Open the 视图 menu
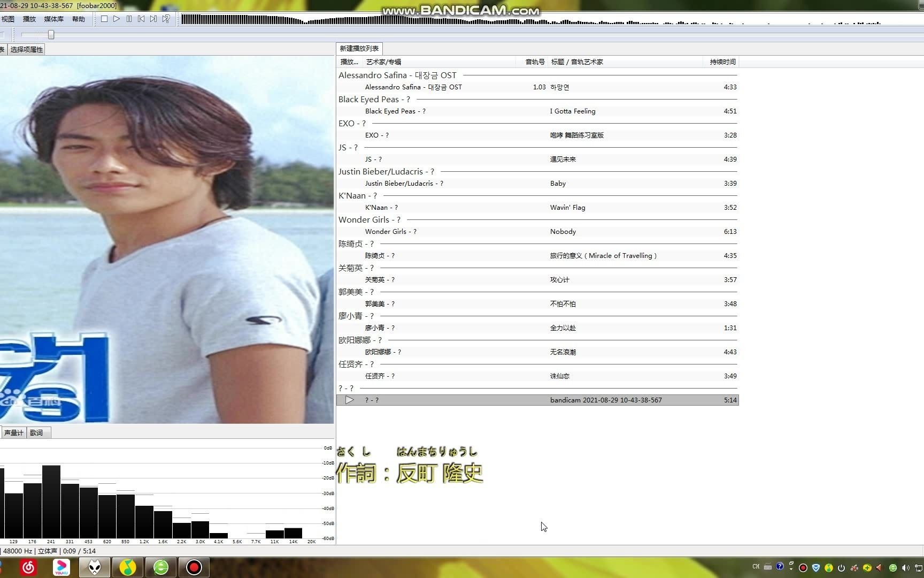The width and height of the screenshot is (924, 578). (x=8, y=19)
